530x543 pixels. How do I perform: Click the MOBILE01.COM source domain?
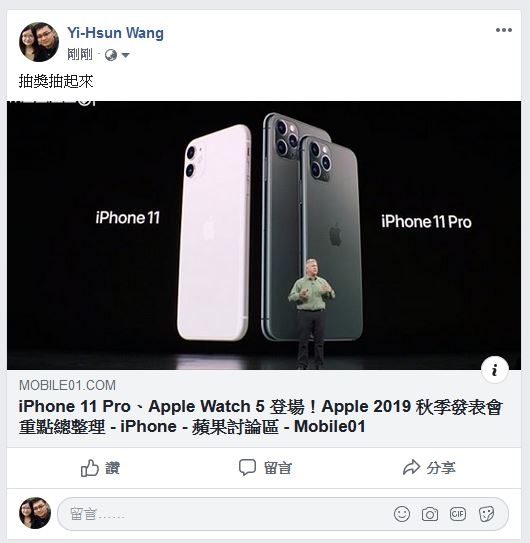click(x=67, y=385)
